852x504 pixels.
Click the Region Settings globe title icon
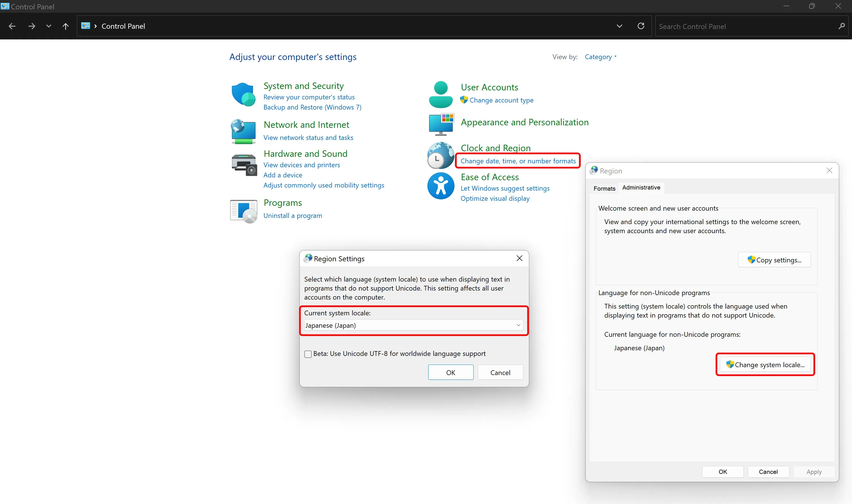[x=308, y=258]
